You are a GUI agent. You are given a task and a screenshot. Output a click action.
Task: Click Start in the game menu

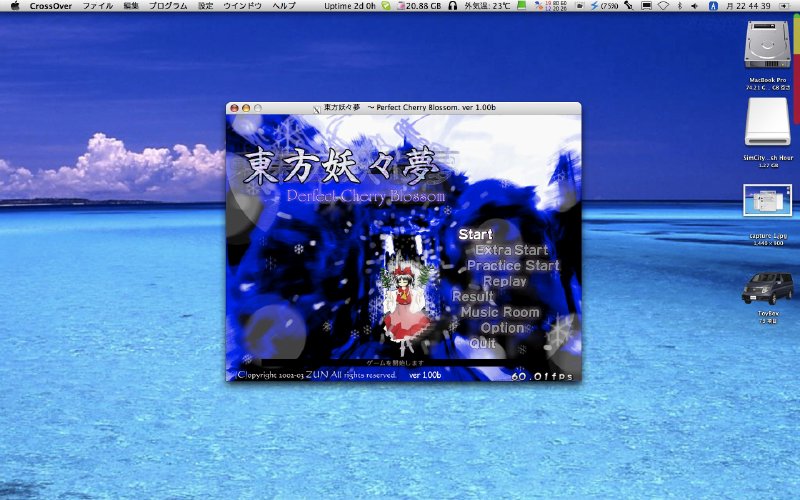pos(475,234)
